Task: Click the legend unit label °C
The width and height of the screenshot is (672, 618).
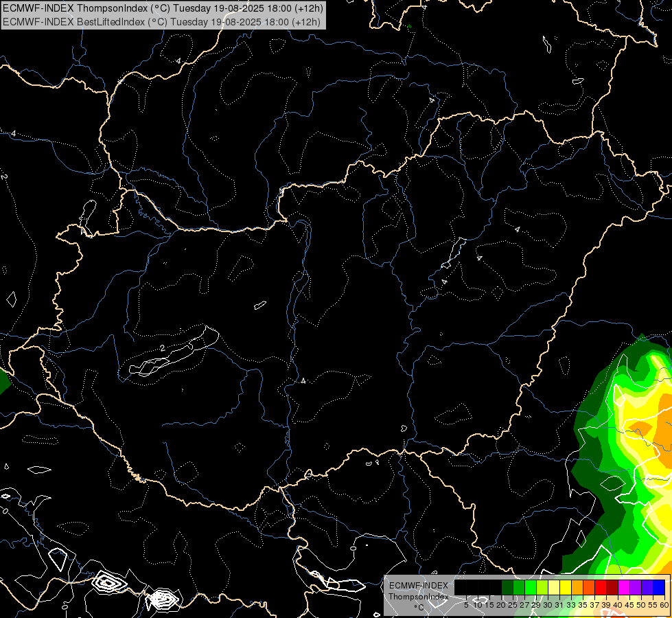Action: pos(419,608)
